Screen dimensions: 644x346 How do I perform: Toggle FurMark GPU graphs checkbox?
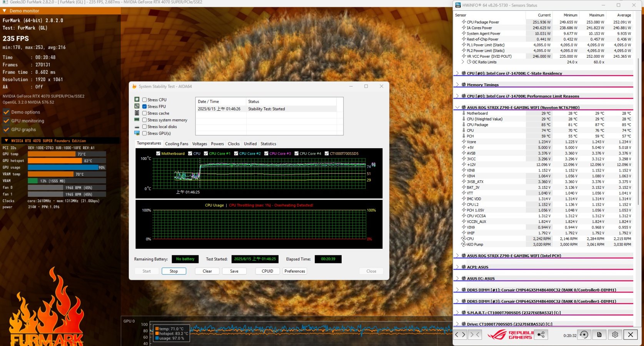pyautogui.click(x=6, y=130)
